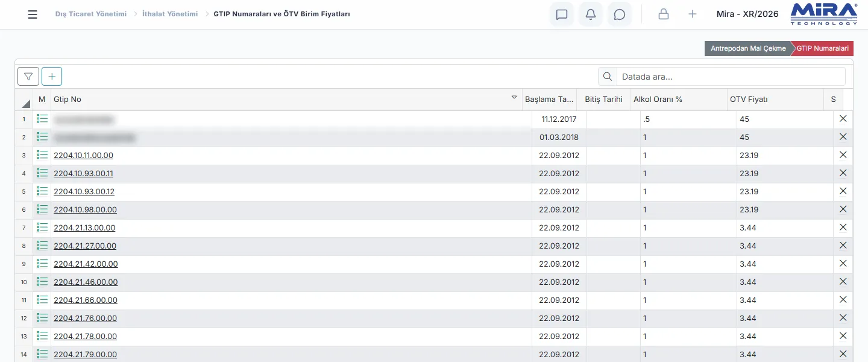Delete row 2204.21.66.00.00
Viewport: 868px width, 362px height.
843,300
